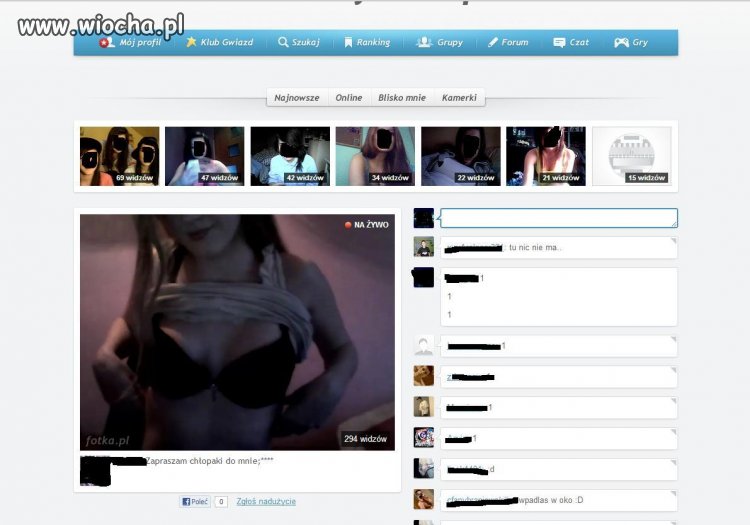Click the Facebook share count box showing 0

(221, 502)
